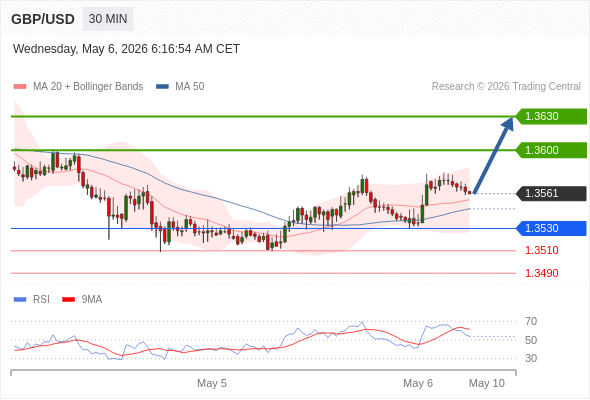590x400 pixels.
Task: Click the 1.3510 support level label
Action: (542, 250)
